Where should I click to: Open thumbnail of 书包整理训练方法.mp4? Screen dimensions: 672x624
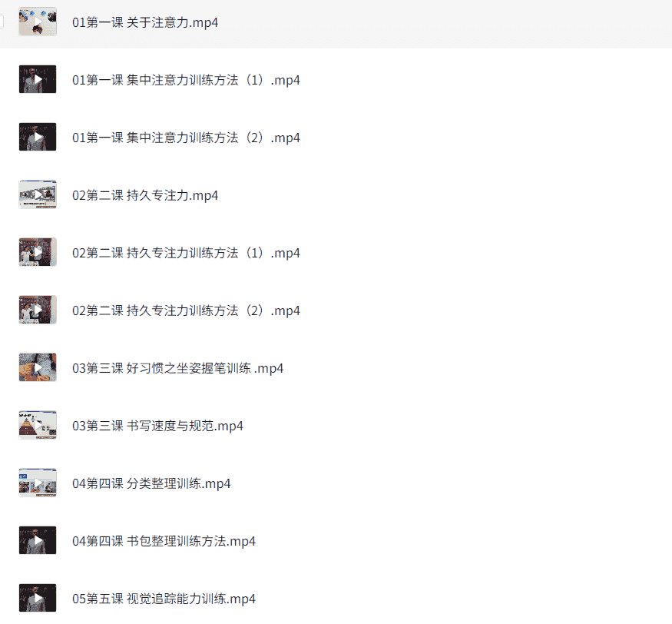[x=38, y=540]
